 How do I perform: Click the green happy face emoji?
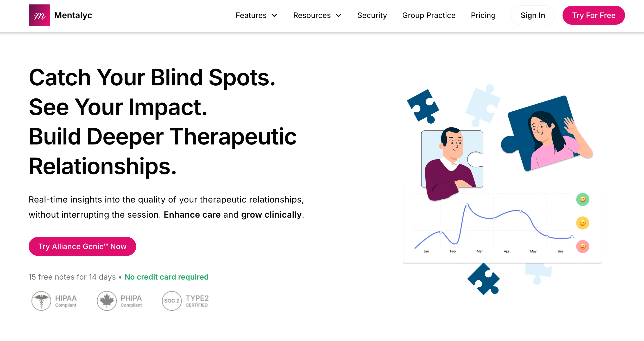pyautogui.click(x=583, y=199)
